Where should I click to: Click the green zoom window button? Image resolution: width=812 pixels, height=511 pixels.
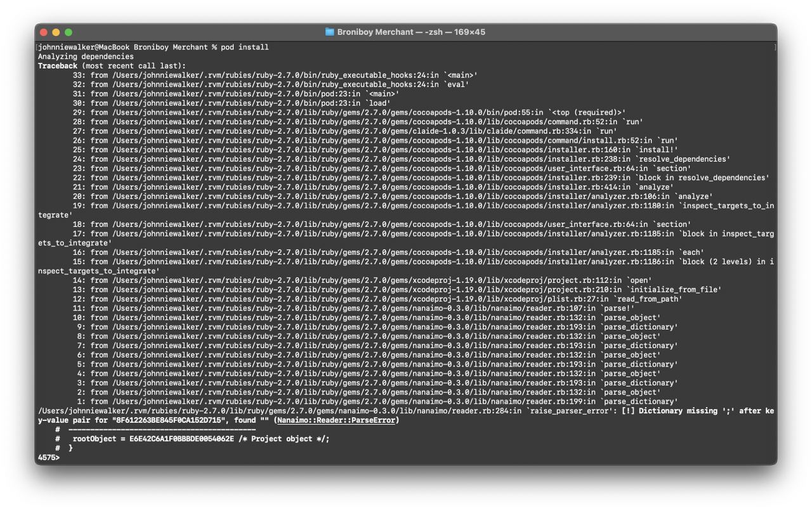pos(69,32)
